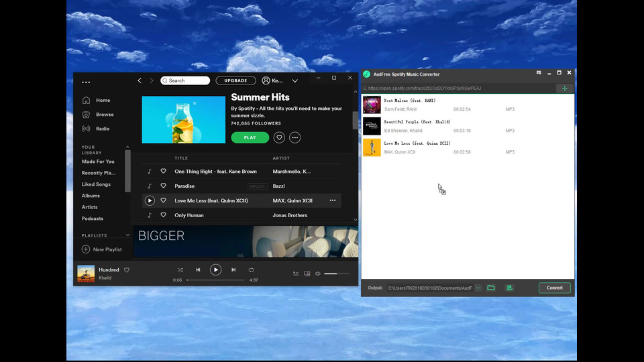The image size is (644, 362).
Task: Play Love Me Less row play icon
Action: tap(150, 200)
